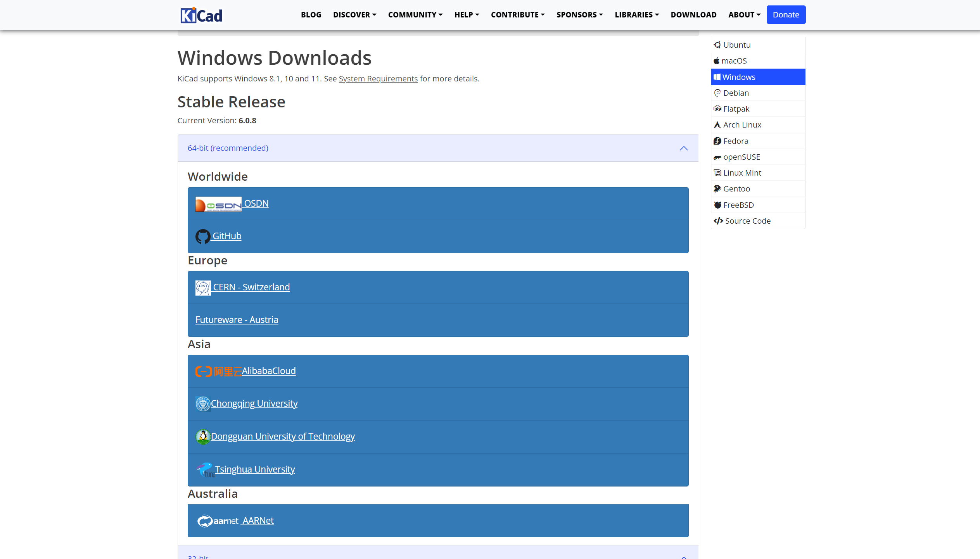Download from the AlibabaCloud link
The height and width of the screenshot is (559, 980).
pos(269,371)
